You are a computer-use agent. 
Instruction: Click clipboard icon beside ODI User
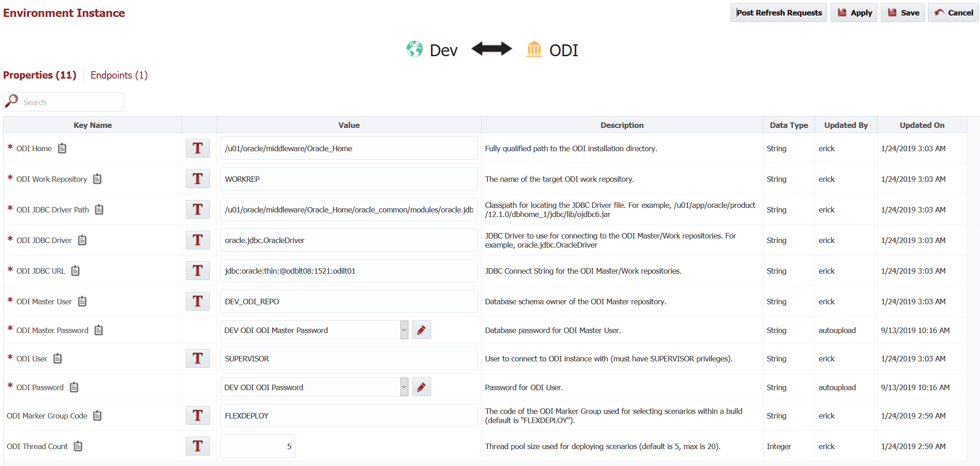(58, 359)
